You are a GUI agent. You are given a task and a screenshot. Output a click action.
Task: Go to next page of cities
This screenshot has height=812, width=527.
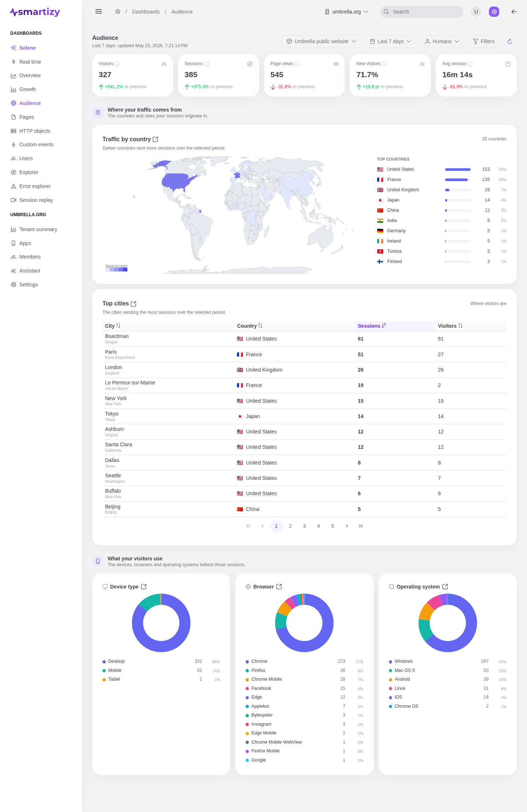[347, 526]
